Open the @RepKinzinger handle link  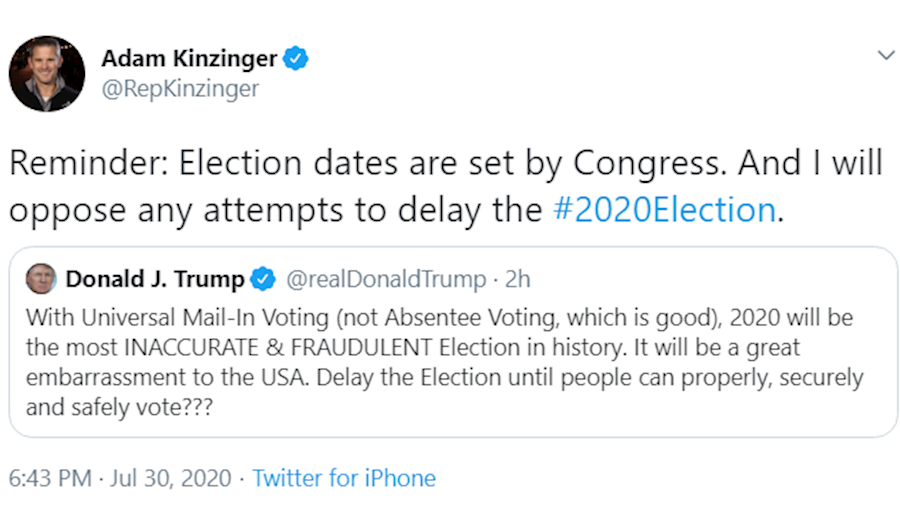pos(180,89)
